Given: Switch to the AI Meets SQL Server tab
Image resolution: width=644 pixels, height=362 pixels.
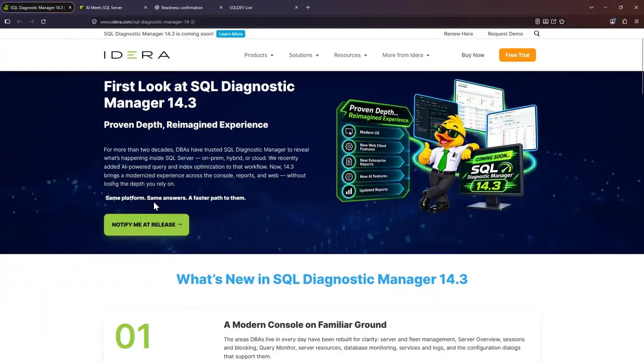Looking at the screenshot, I should pyautogui.click(x=113, y=8).
